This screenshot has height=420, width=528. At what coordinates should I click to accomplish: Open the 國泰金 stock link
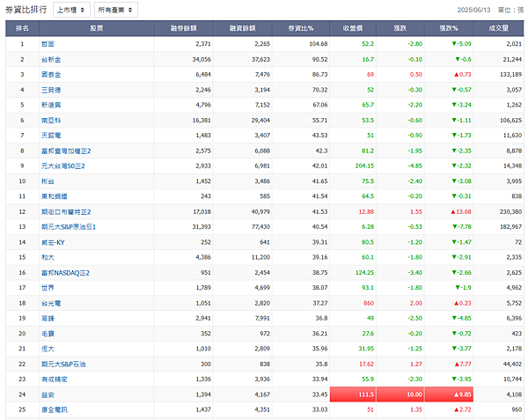[x=51, y=75]
